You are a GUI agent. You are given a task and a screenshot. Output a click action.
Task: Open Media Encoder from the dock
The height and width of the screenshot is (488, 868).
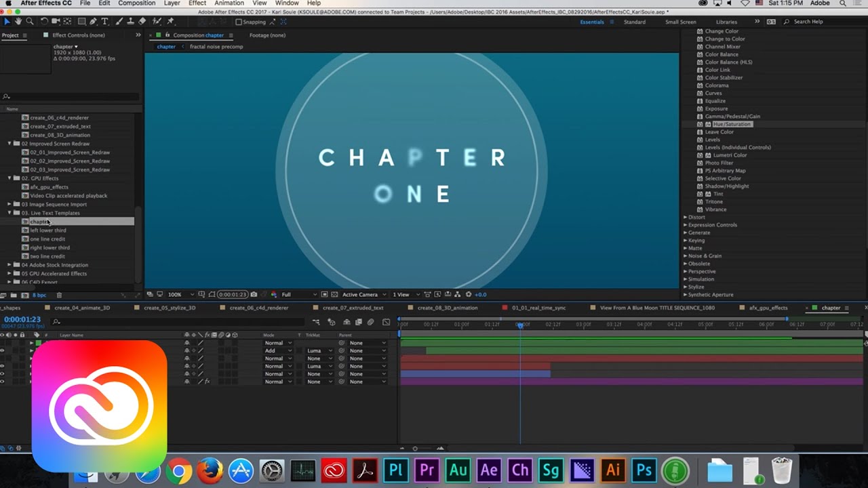point(582,470)
